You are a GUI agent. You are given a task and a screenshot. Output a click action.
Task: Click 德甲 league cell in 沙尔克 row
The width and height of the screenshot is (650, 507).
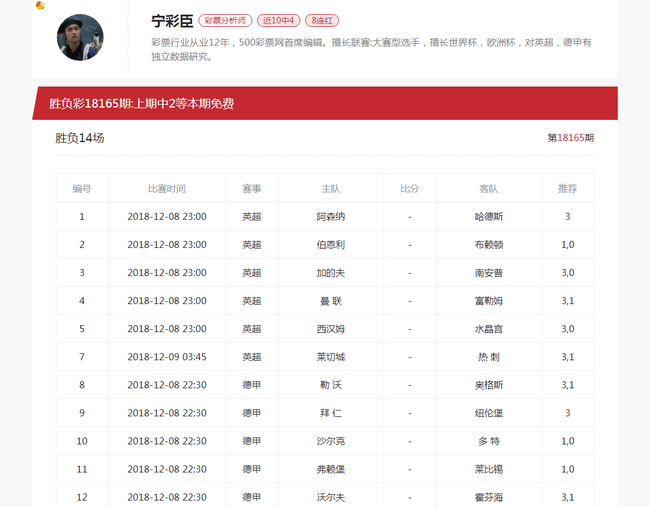[252, 441]
